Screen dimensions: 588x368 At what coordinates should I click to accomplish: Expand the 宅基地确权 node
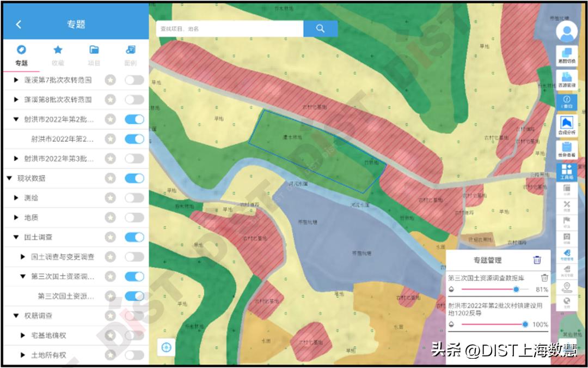(x=23, y=335)
